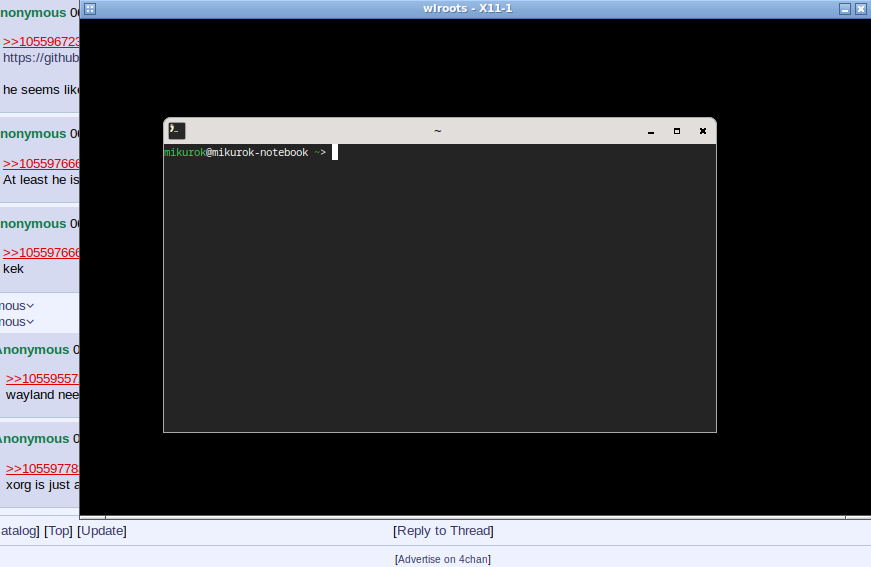Click the terminal icon in inner window titlebar
The image size is (871, 567).
click(x=177, y=131)
